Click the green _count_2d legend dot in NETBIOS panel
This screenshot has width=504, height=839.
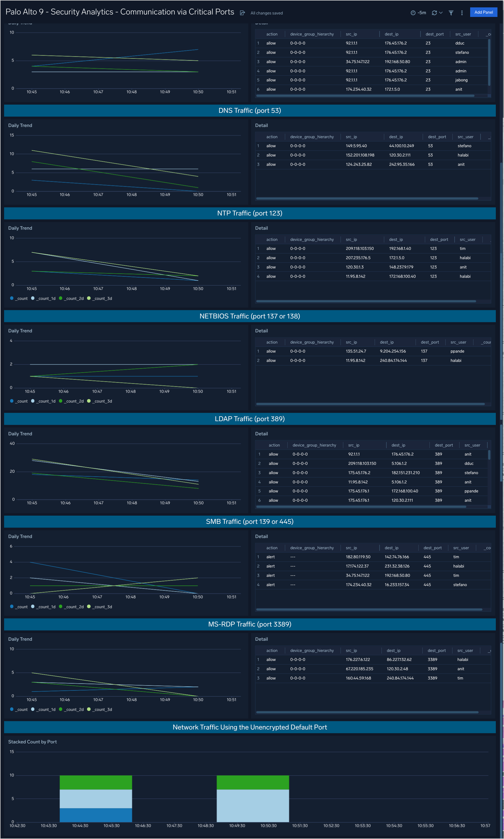click(x=61, y=401)
